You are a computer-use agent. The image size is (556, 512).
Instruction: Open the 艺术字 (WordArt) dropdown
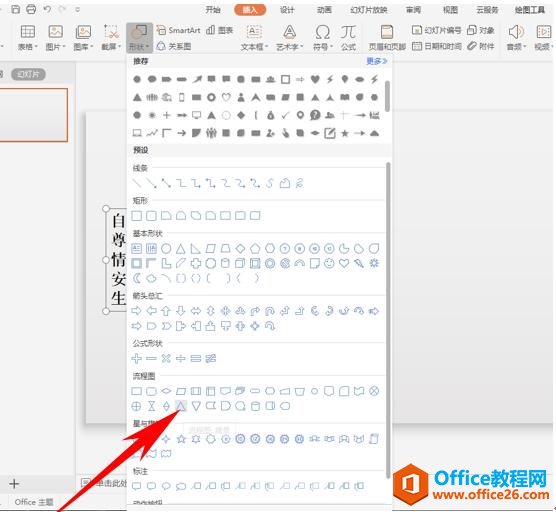[x=290, y=38]
